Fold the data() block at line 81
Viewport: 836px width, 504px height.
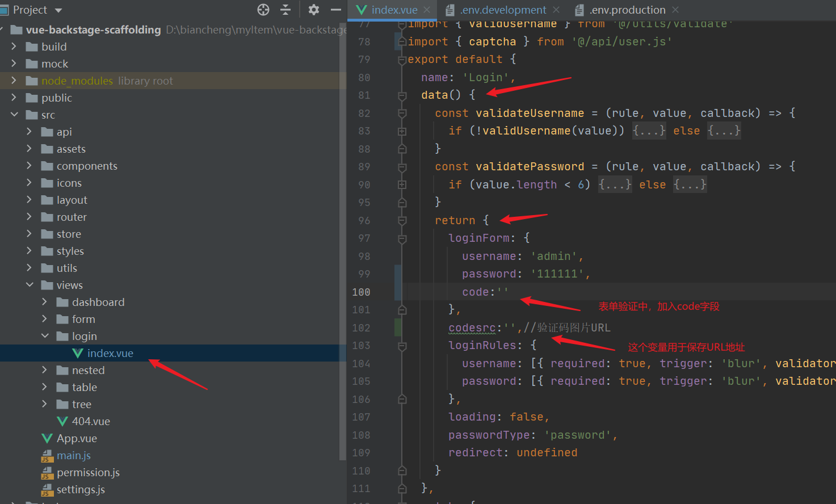click(402, 95)
